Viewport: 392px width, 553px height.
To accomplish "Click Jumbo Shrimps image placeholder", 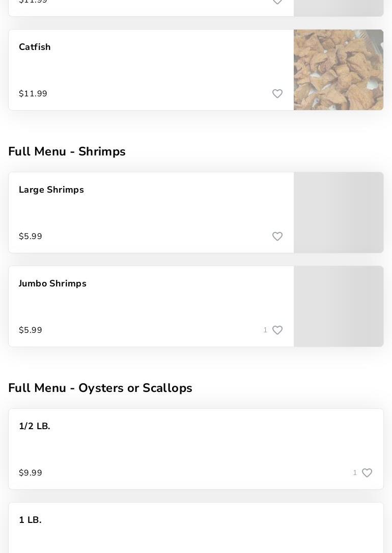I will tap(339, 306).
